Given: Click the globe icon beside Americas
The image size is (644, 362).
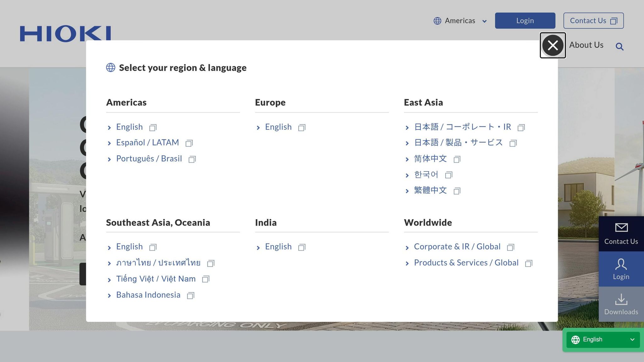Looking at the screenshot, I should pyautogui.click(x=437, y=21).
